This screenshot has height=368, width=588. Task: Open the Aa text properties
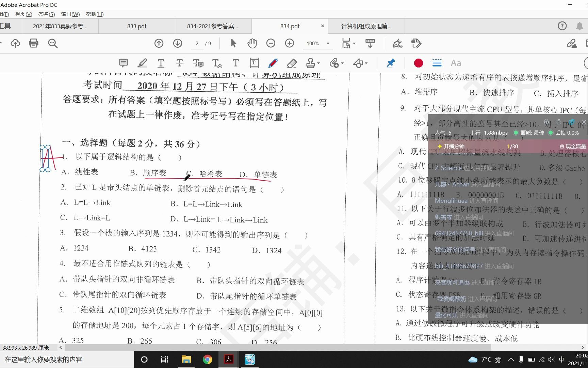click(x=456, y=63)
